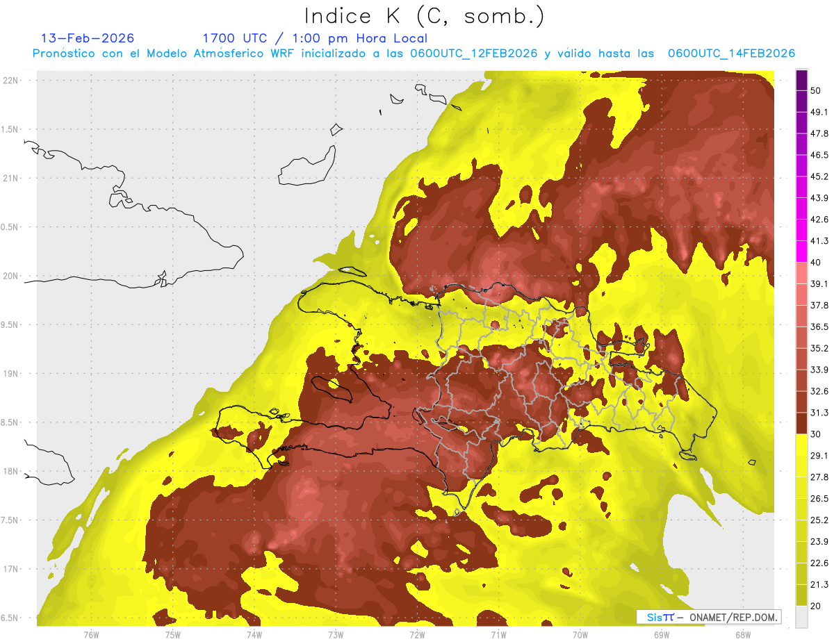Click the '72W' longitude label

(417, 634)
